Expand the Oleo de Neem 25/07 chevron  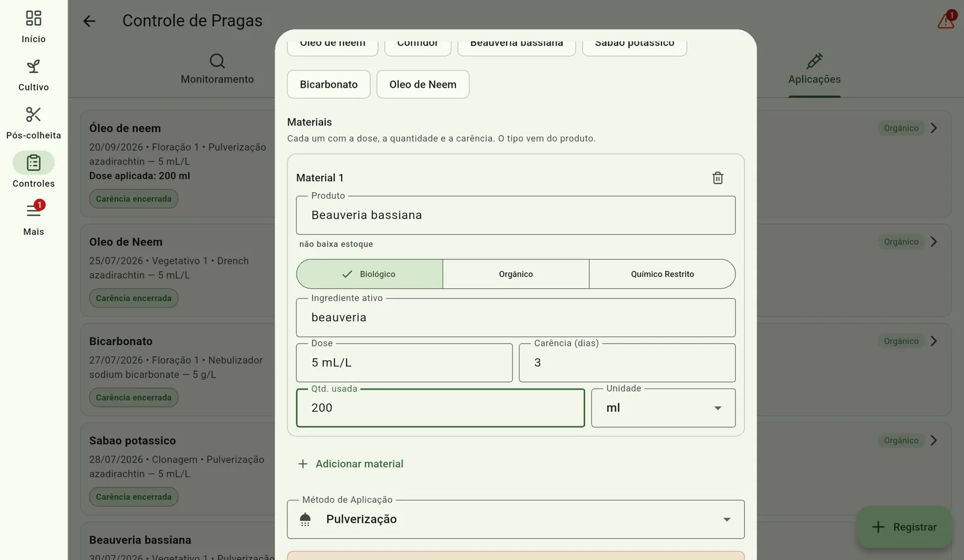[x=934, y=242]
